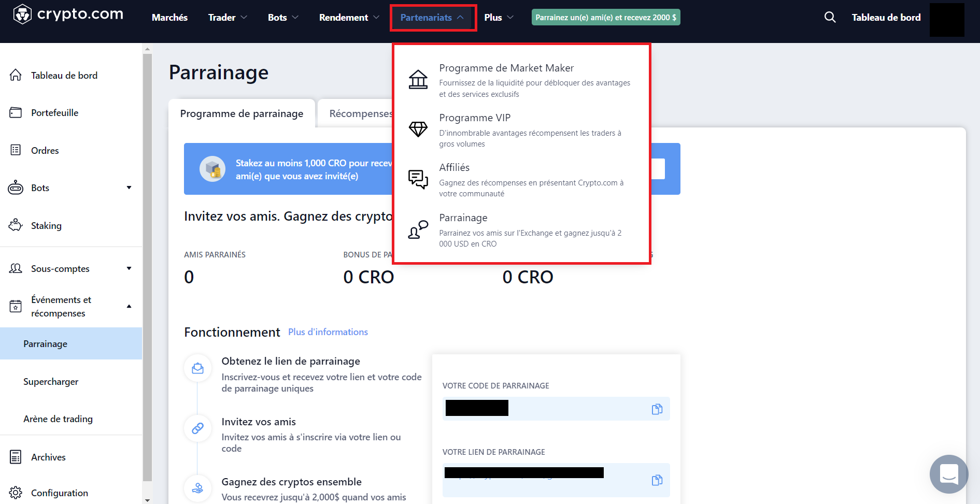This screenshot has height=504, width=980.
Task: Click the sidebar scrollbar down arrow
Action: (x=147, y=500)
